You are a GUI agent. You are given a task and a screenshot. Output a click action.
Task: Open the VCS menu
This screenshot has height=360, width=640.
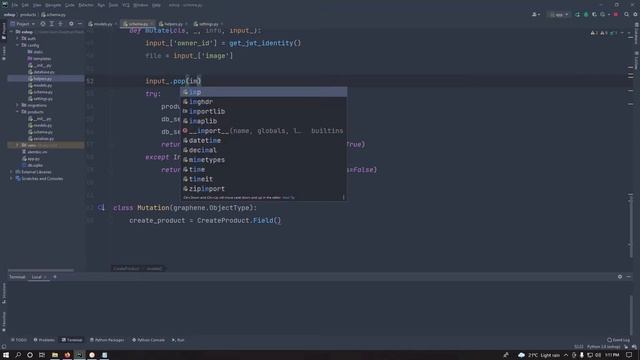126,5
